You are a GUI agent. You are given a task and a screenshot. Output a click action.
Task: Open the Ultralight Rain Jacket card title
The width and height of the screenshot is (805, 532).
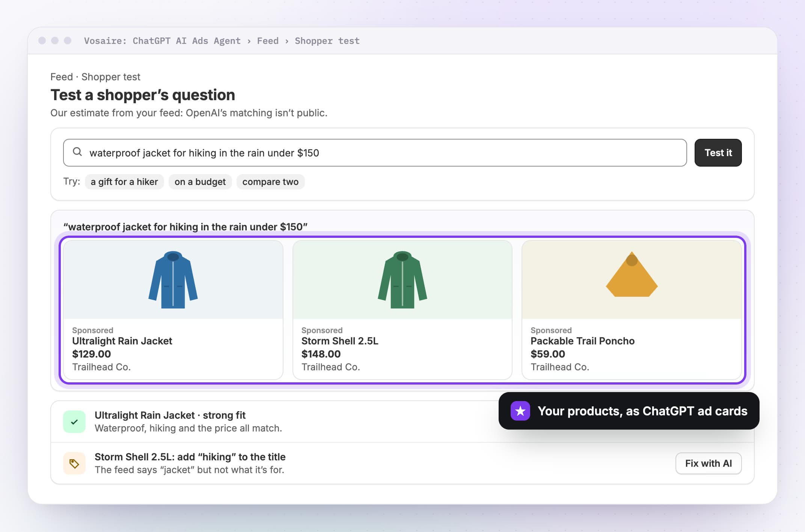(x=122, y=341)
